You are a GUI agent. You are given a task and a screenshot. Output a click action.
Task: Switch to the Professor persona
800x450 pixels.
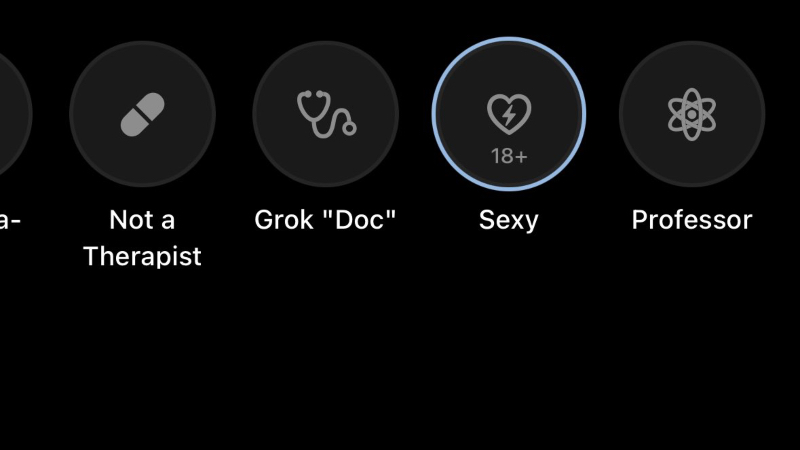coord(692,114)
